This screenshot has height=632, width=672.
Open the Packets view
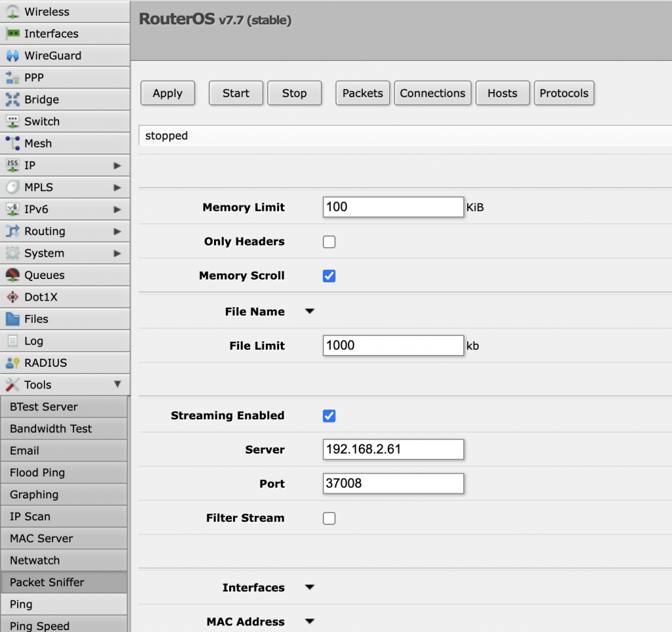pos(362,93)
